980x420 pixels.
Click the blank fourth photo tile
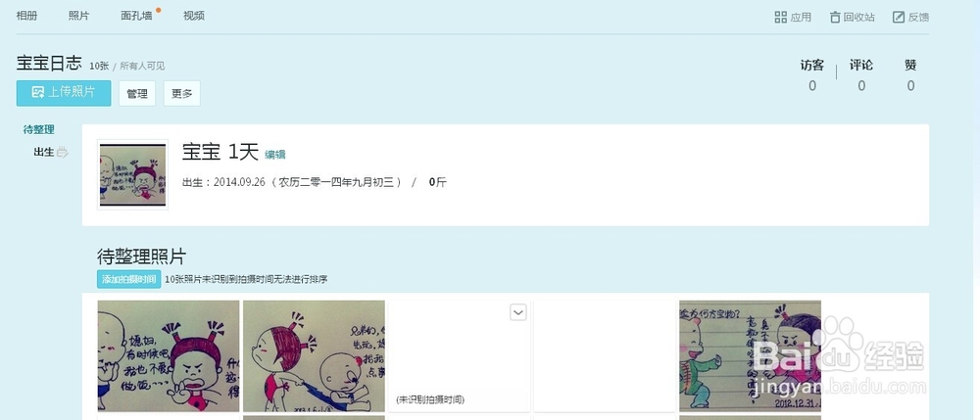tap(605, 355)
